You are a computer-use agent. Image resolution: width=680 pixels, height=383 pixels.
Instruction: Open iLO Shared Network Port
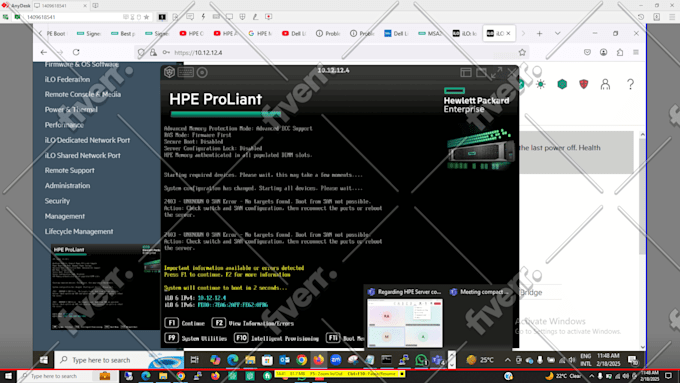82,155
